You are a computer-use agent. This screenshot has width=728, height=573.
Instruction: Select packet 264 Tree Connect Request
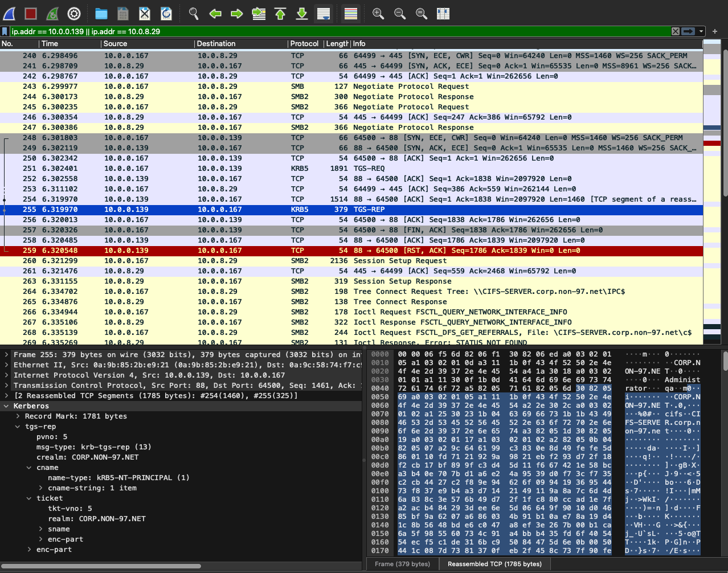(351, 292)
